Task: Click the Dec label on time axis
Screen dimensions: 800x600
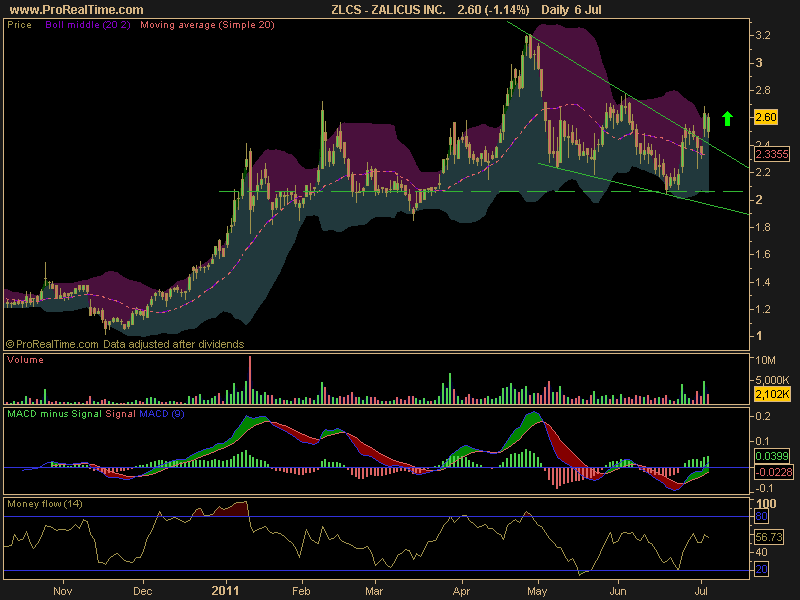Action: [142, 591]
